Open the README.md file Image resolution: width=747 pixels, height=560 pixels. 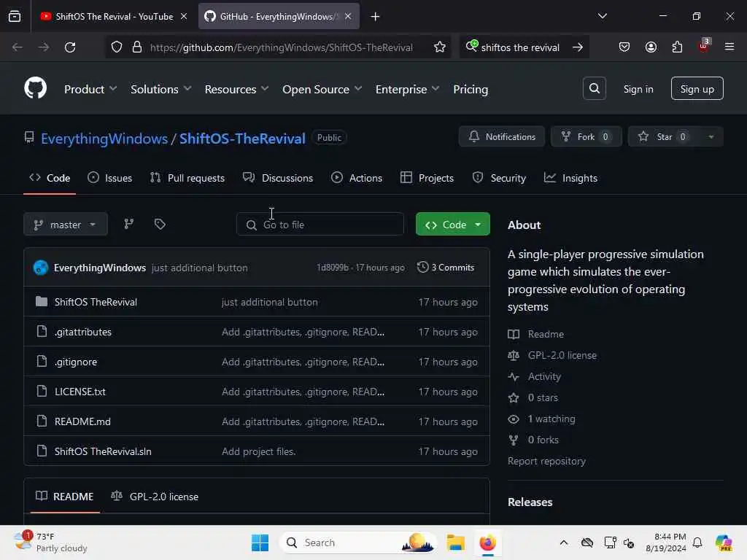coord(82,421)
